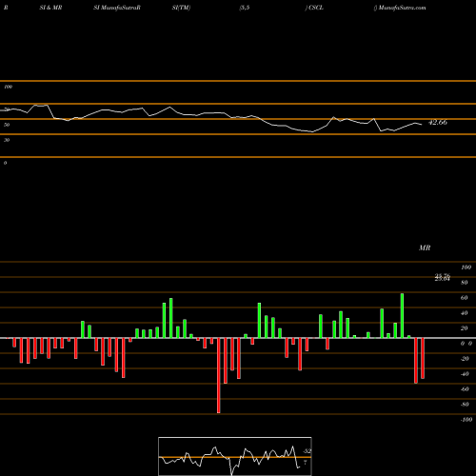Click the 50 level RSI axis label
Screen dimensions: 476x476
coord(7,125)
